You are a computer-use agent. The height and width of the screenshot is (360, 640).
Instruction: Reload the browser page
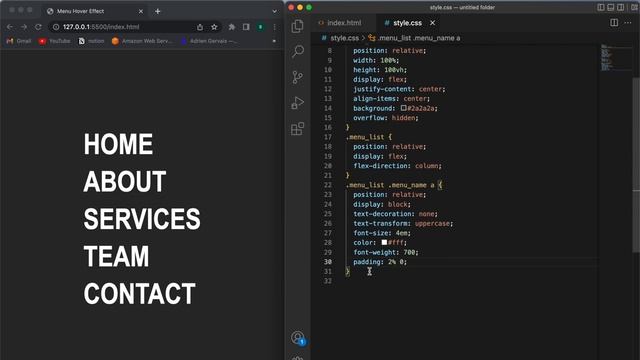[38, 27]
